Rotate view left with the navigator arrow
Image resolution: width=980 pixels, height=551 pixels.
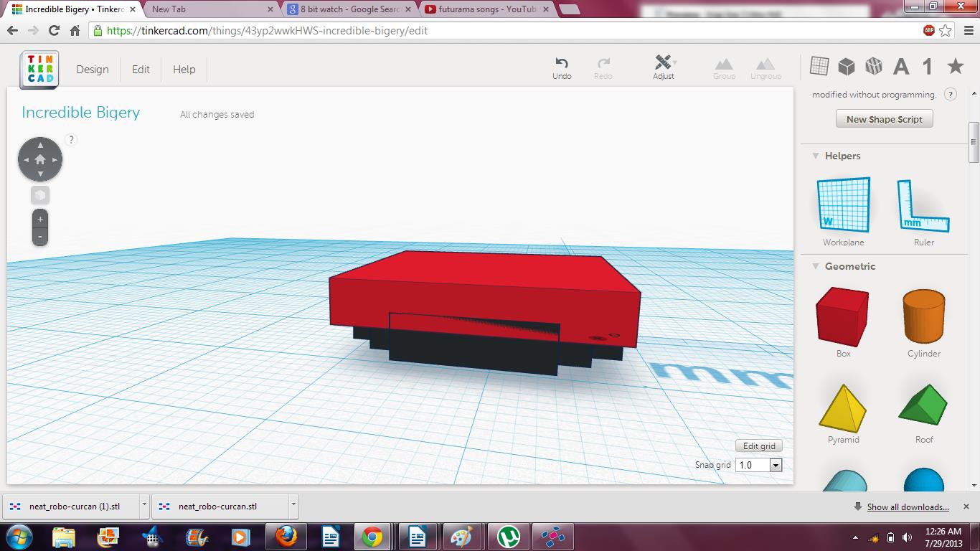(x=26, y=159)
